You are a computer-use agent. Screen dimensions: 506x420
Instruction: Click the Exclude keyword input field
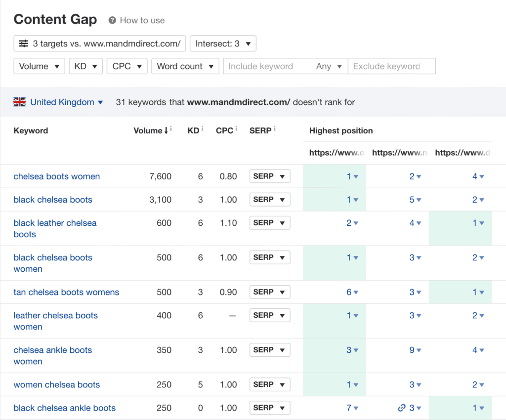[x=391, y=66]
